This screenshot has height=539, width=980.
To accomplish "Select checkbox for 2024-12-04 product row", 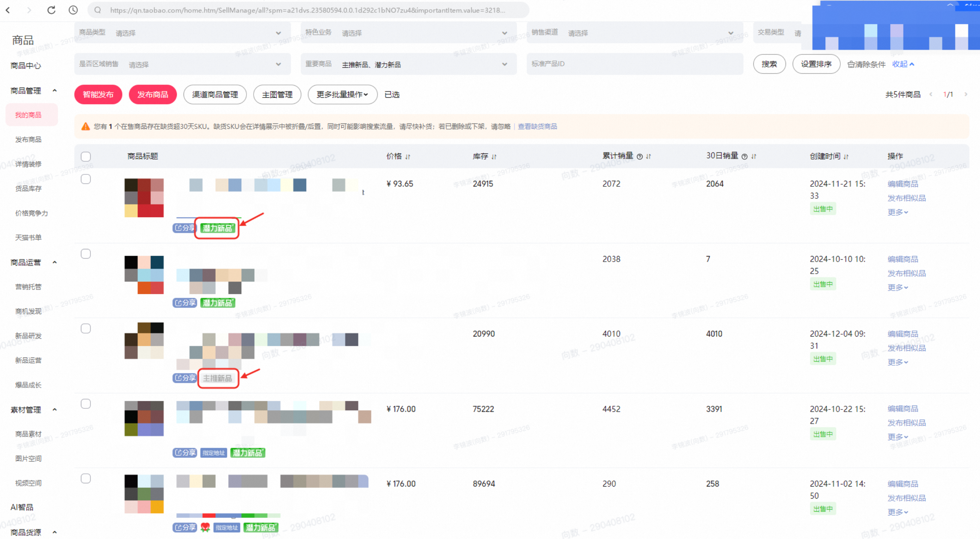I will (x=85, y=329).
